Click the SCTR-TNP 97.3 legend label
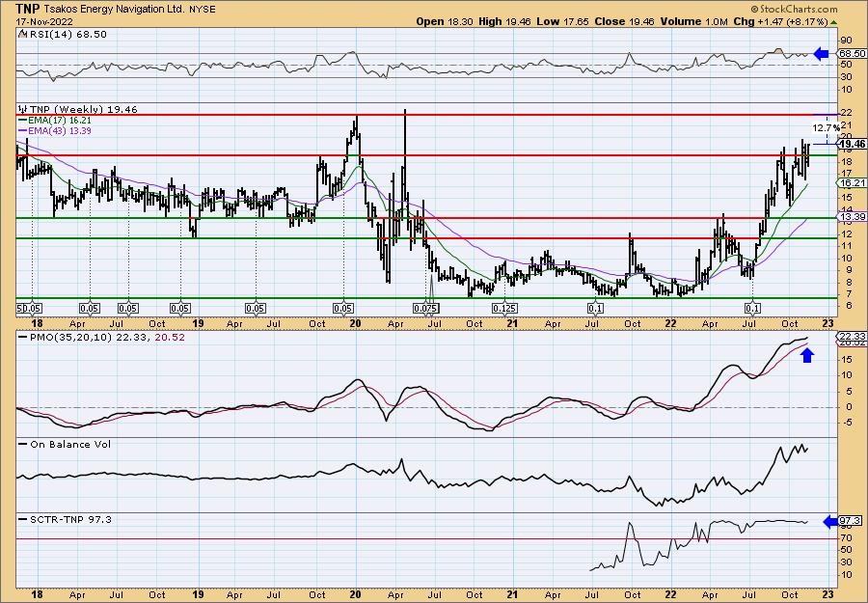 70,519
